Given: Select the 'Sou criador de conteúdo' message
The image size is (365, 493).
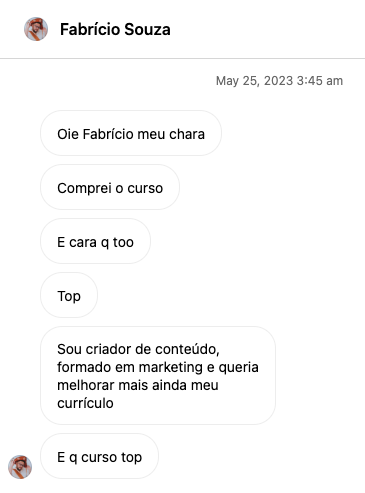Looking at the screenshot, I should coord(158,375).
